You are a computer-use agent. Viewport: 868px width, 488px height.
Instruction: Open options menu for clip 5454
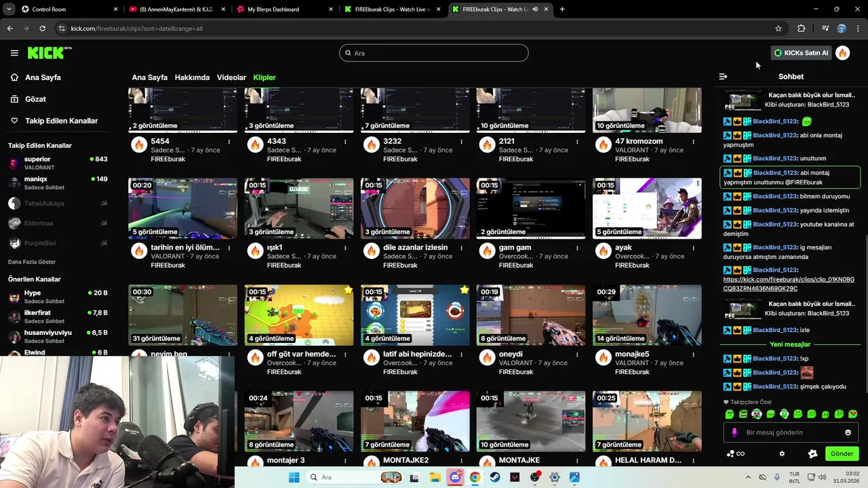point(229,142)
